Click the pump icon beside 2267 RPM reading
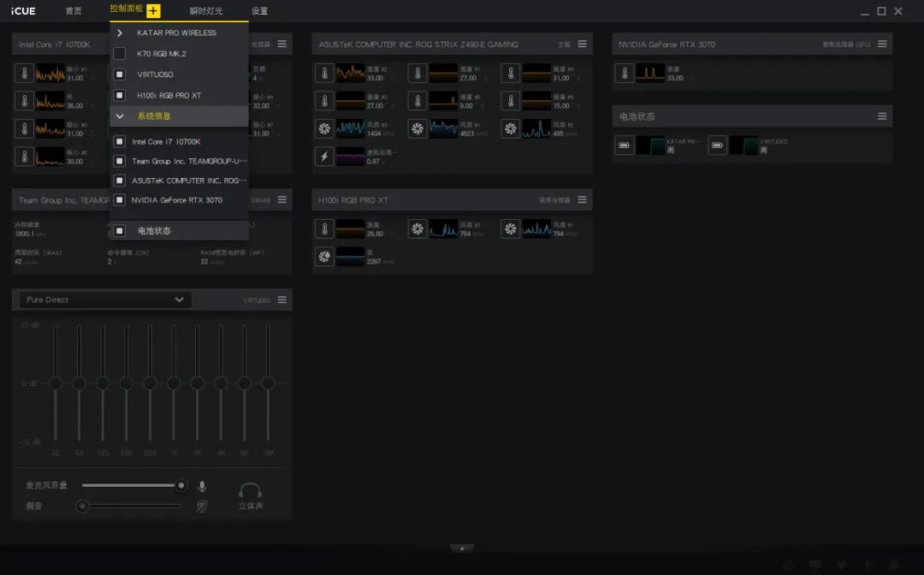 [324, 257]
